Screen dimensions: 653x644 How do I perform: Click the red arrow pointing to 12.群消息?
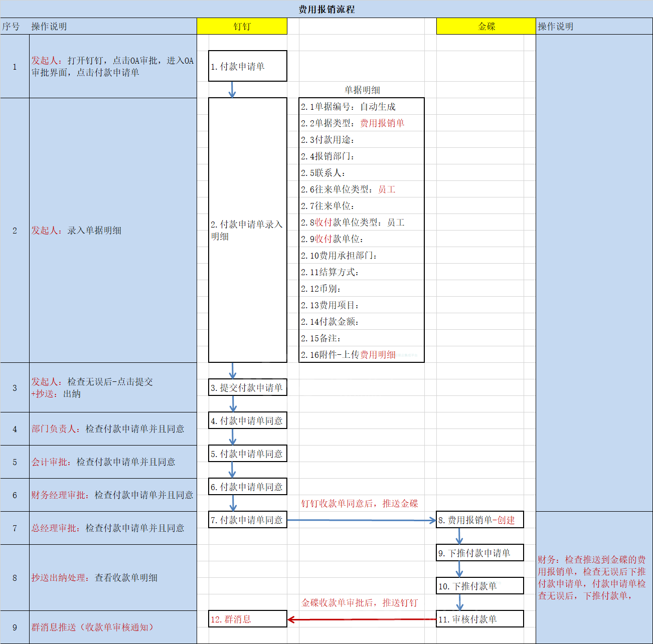point(362,619)
